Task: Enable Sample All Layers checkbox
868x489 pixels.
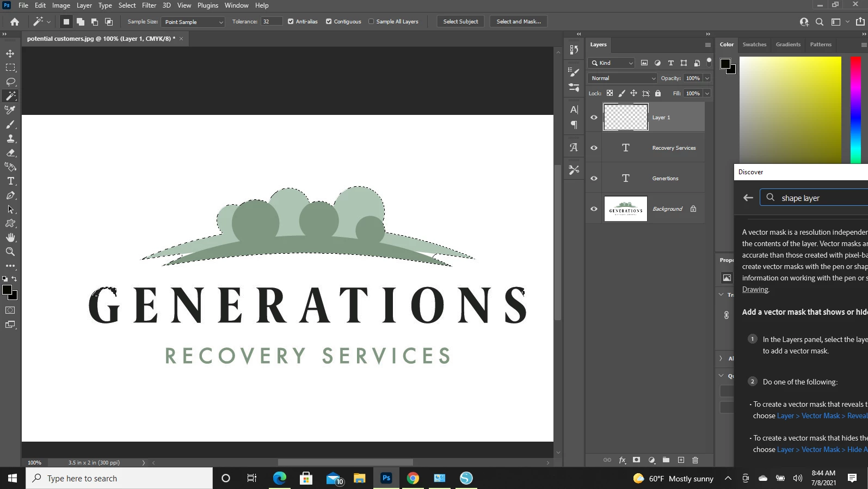Action: point(371,22)
